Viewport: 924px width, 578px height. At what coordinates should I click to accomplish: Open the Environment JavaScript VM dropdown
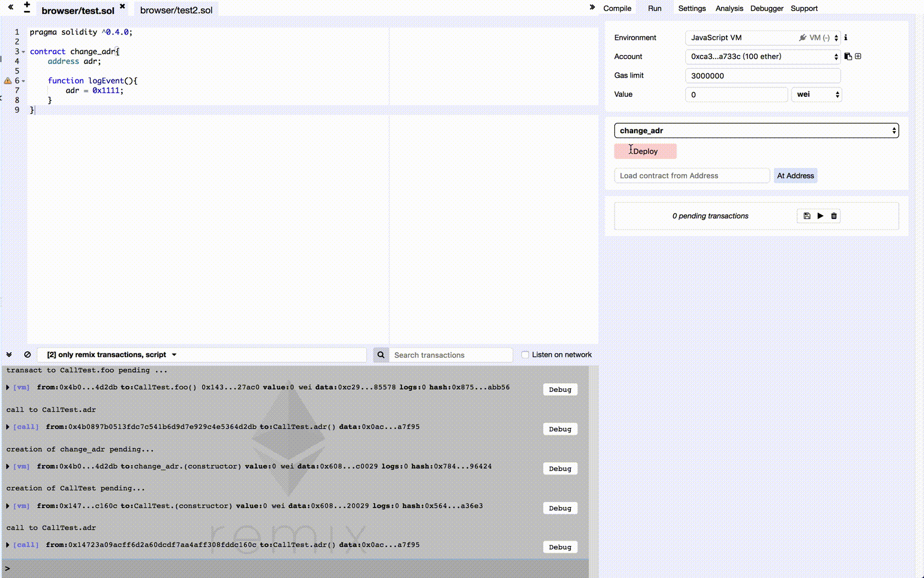point(762,37)
